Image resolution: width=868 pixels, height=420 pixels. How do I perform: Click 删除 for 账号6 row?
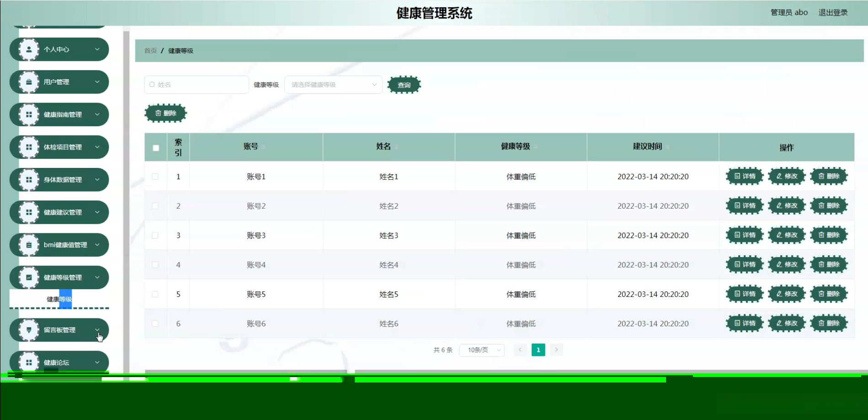[829, 323]
